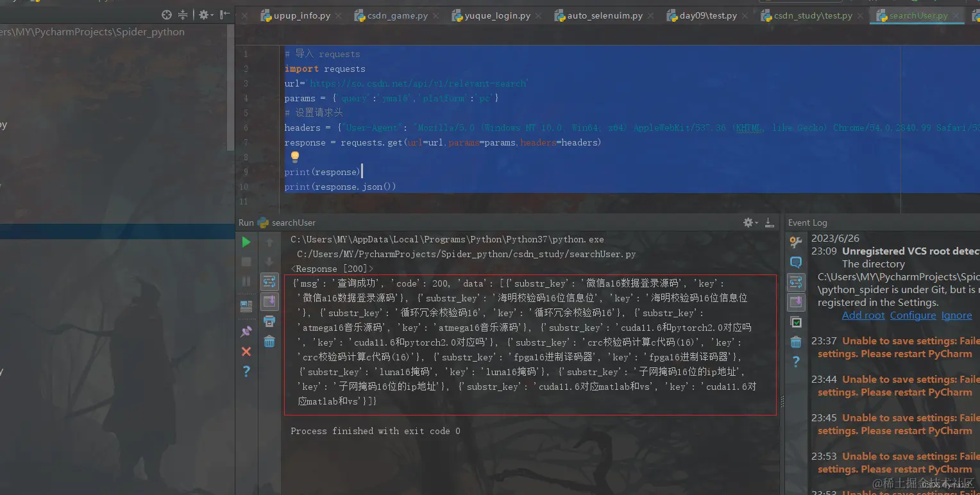Close the csdn_game.py tab

(x=437, y=16)
